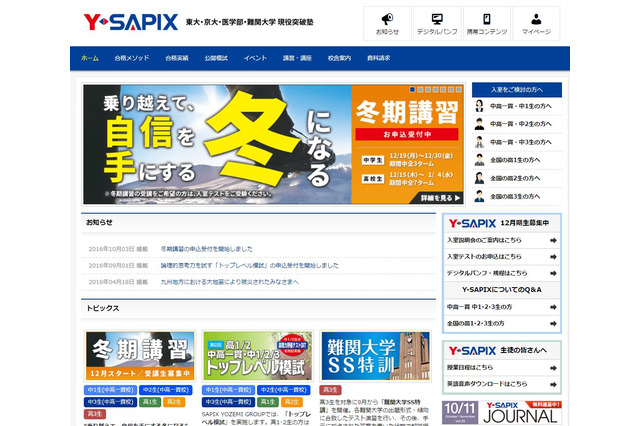640x426 pixels.
Task: Open the 中高一貫・中1生の方へ link
Action: click(x=520, y=106)
